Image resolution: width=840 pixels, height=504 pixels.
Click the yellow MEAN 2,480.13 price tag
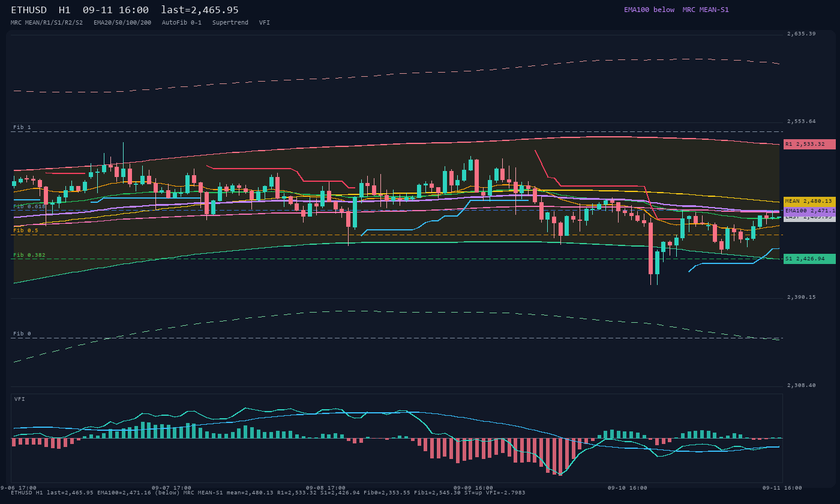pos(809,202)
